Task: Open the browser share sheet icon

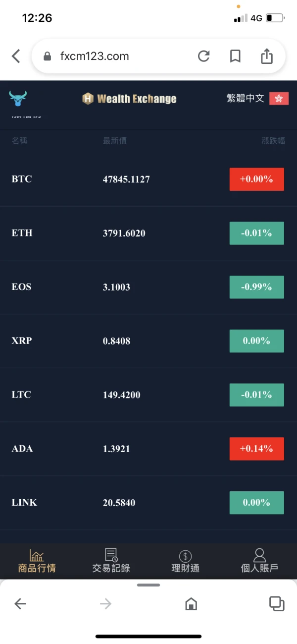Action: coord(267,56)
